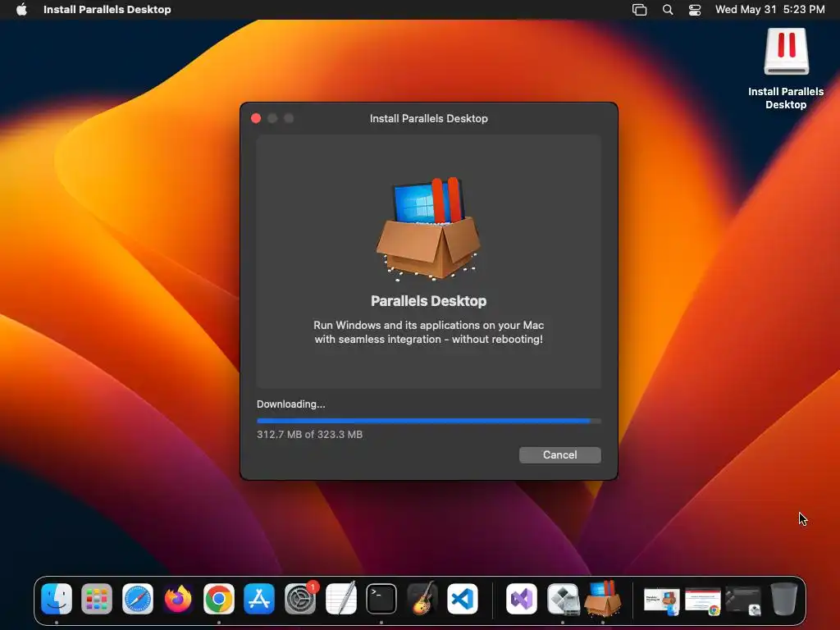Open Terminal from the Dock

click(x=381, y=599)
